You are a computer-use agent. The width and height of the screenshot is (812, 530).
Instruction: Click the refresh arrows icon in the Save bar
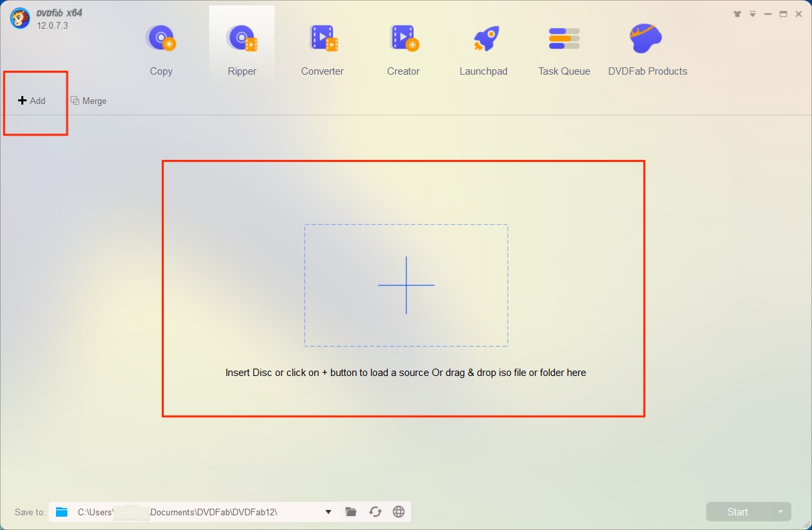click(x=376, y=512)
